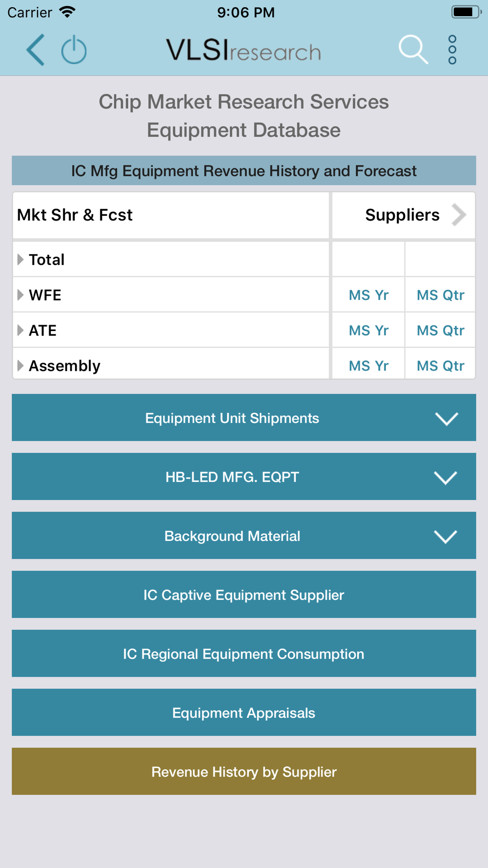The width and height of the screenshot is (488, 868).
Task: Expand the Assembly row triangle
Action: [20, 366]
